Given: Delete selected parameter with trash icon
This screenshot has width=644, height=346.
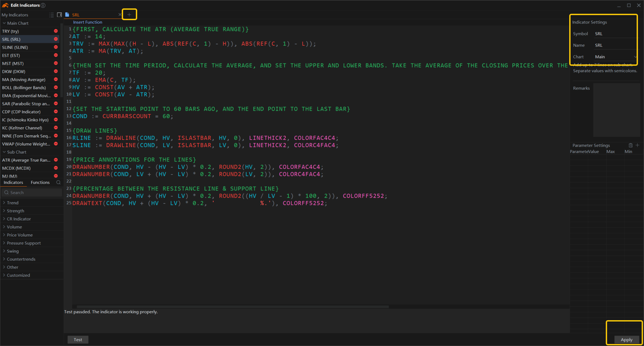Looking at the screenshot, I should [x=630, y=146].
